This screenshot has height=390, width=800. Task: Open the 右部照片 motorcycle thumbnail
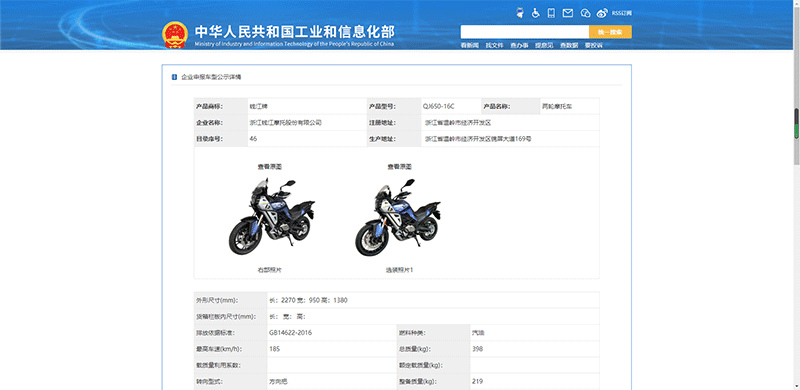coord(271,217)
